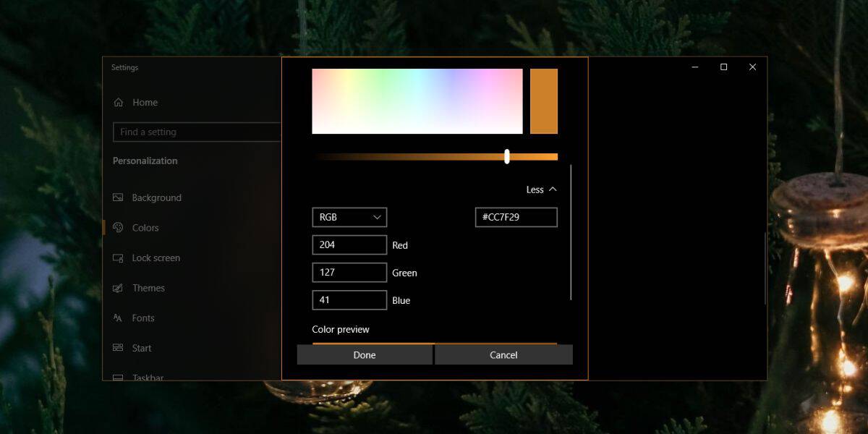Image resolution: width=868 pixels, height=434 pixels.
Task: Click the Colors palette icon
Action: point(118,227)
